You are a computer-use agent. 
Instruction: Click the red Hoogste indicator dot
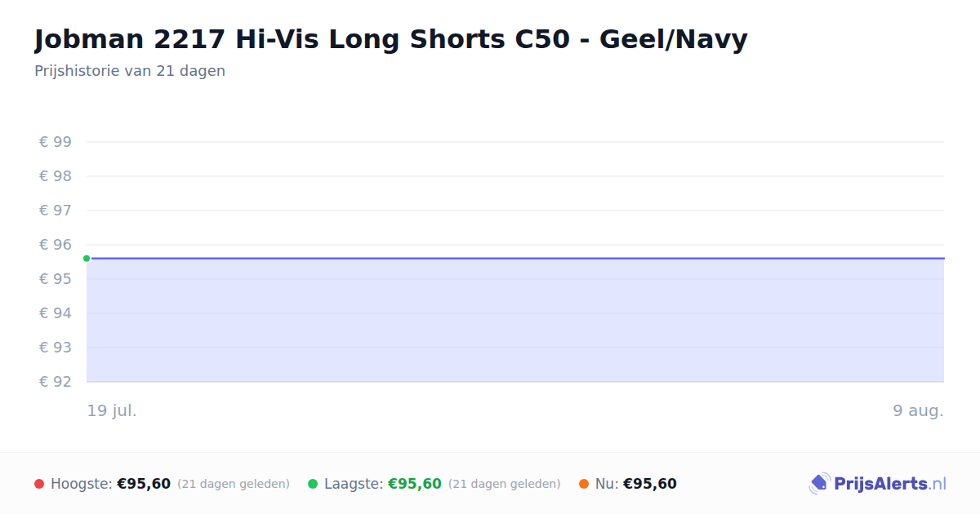coord(39,484)
